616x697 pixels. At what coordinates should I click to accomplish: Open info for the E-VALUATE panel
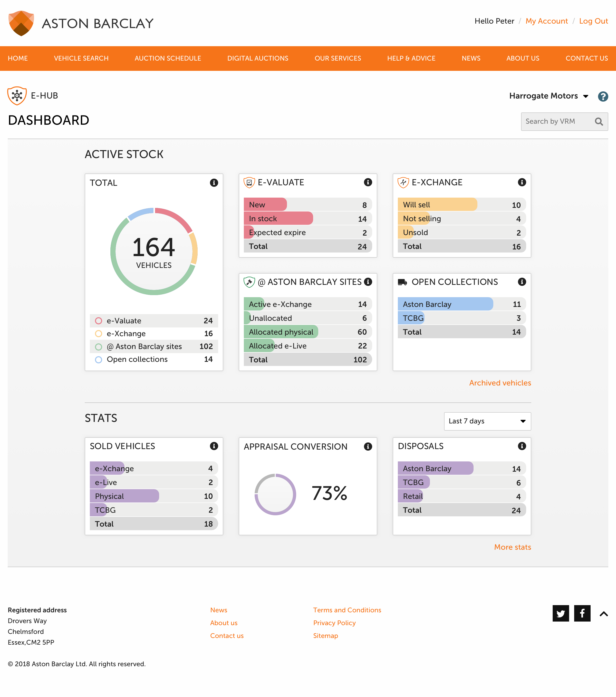pyautogui.click(x=368, y=182)
